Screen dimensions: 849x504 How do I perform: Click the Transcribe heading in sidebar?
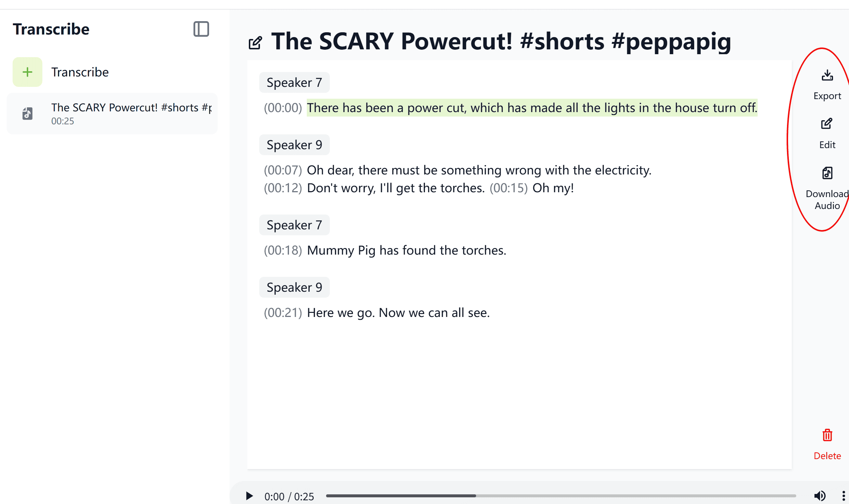tap(51, 29)
